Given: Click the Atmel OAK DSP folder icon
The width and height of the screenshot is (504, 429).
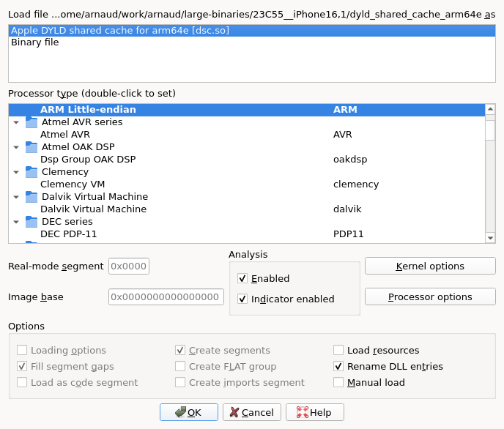Looking at the screenshot, I should 31,147.
